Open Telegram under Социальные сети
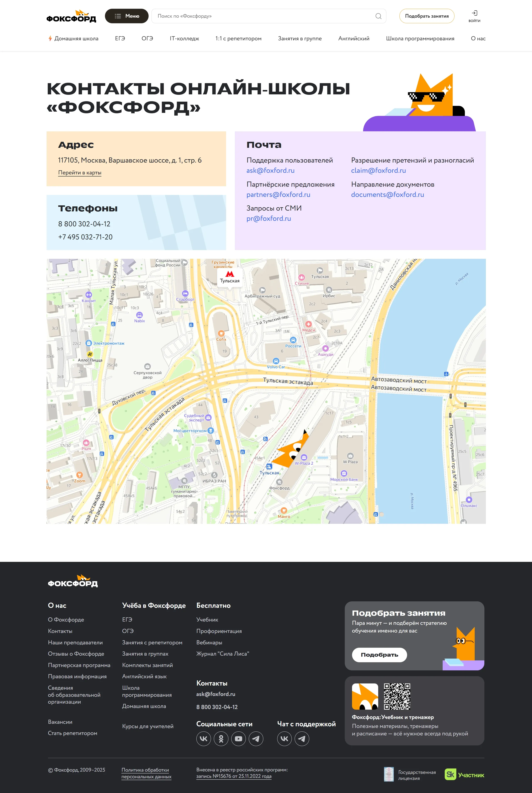This screenshot has height=793, width=532. [256, 738]
